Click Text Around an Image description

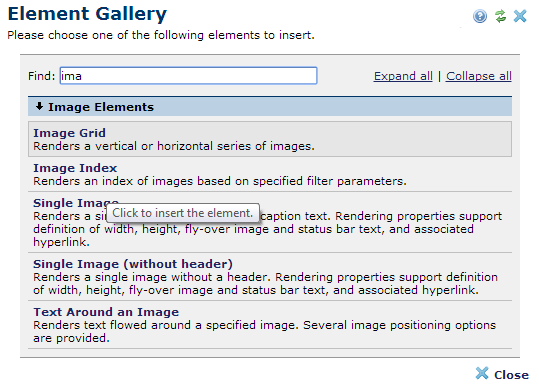(x=264, y=332)
